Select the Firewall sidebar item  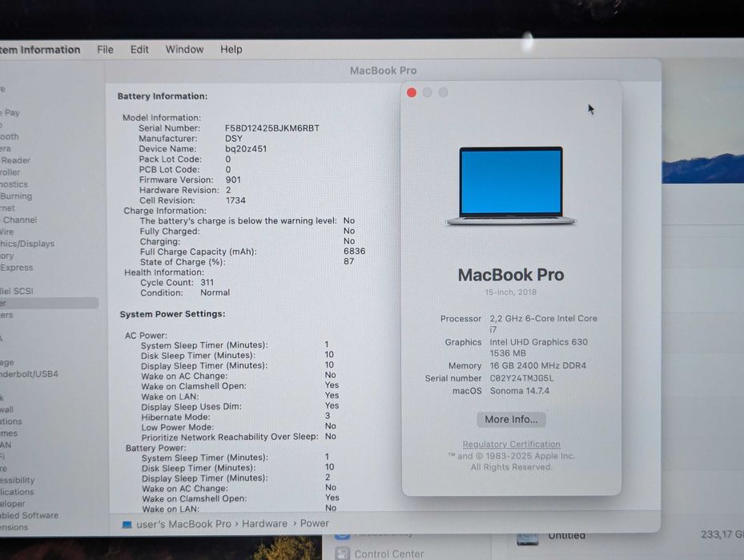pos(6,409)
